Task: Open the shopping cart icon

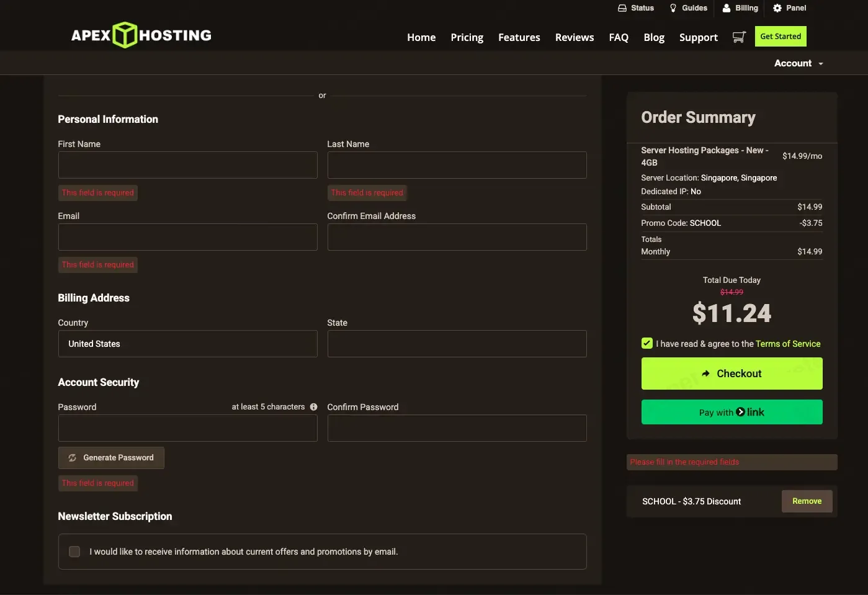Action: tap(738, 37)
